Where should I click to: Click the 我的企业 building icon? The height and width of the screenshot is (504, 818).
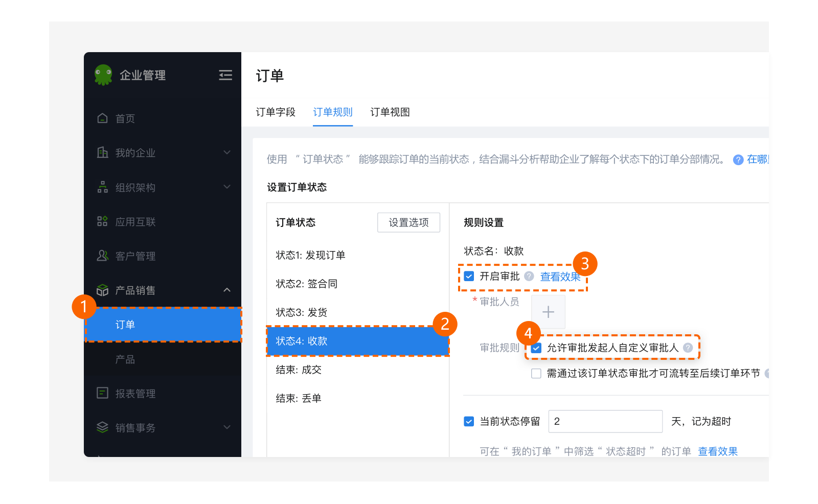coord(102,152)
